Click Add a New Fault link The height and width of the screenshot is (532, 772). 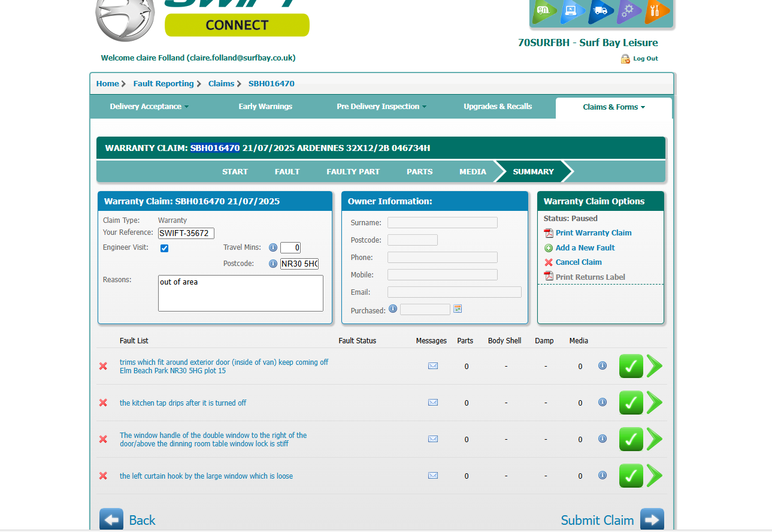point(585,247)
